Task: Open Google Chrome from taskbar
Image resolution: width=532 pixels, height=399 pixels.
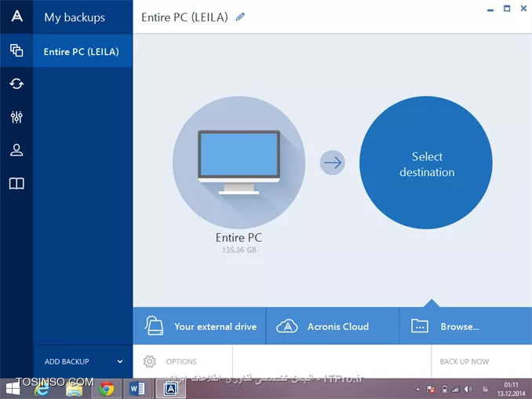Action: click(107, 389)
